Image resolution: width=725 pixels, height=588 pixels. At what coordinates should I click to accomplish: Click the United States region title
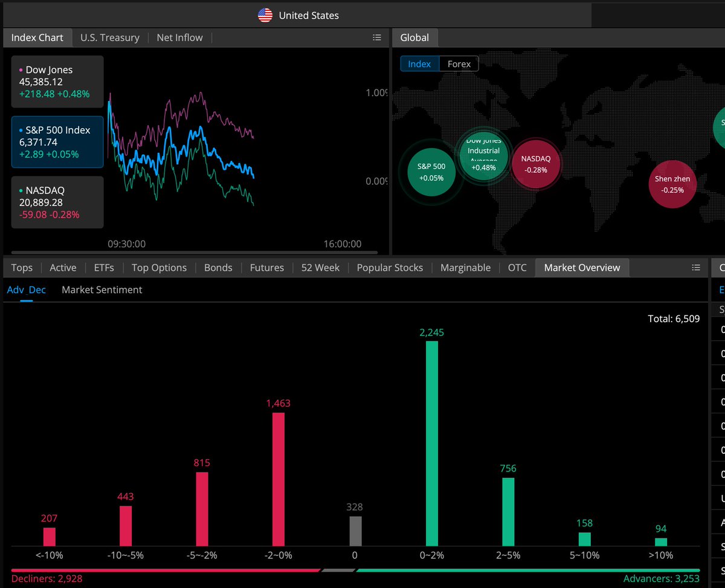[309, 16]
